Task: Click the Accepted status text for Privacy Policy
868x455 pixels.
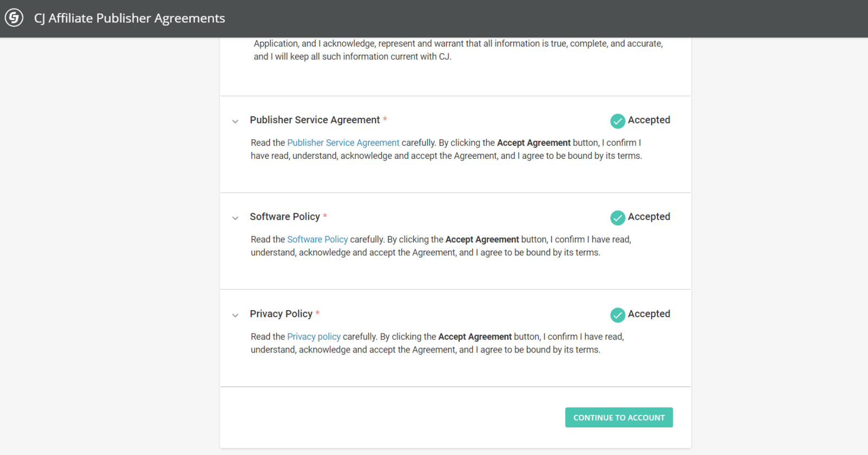Action: [x=649, y=314]
